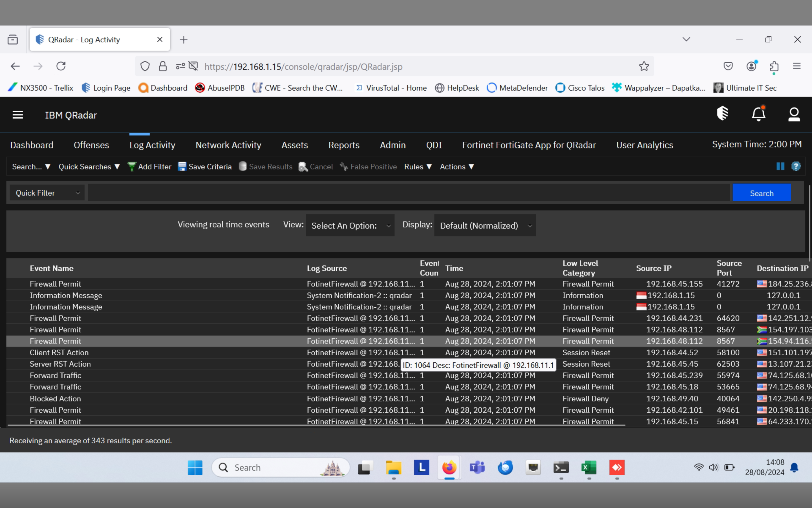Click False Positive toolbar button

pos(368,167)
